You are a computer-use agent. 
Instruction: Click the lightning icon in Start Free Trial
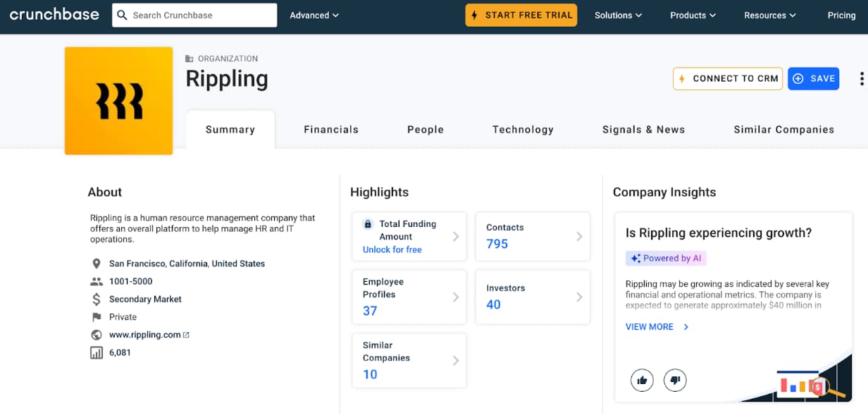coord(475,15)
